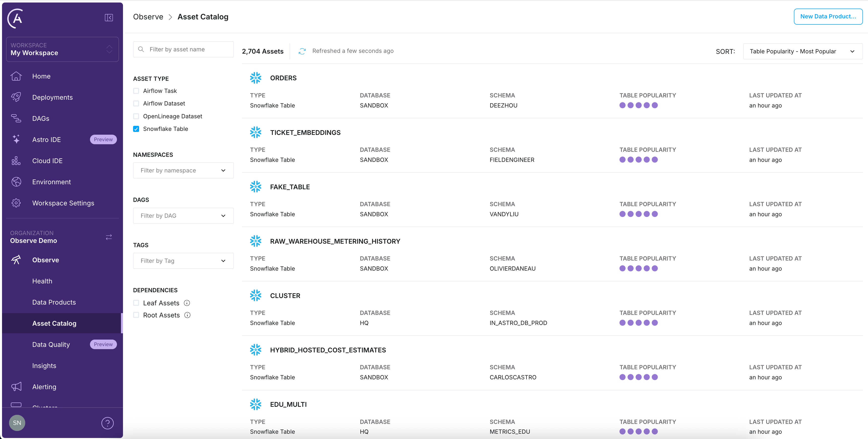The image size is (868, 439).
Task: Open the Table Popularity sort dropdown
Action: pos(802,52)
